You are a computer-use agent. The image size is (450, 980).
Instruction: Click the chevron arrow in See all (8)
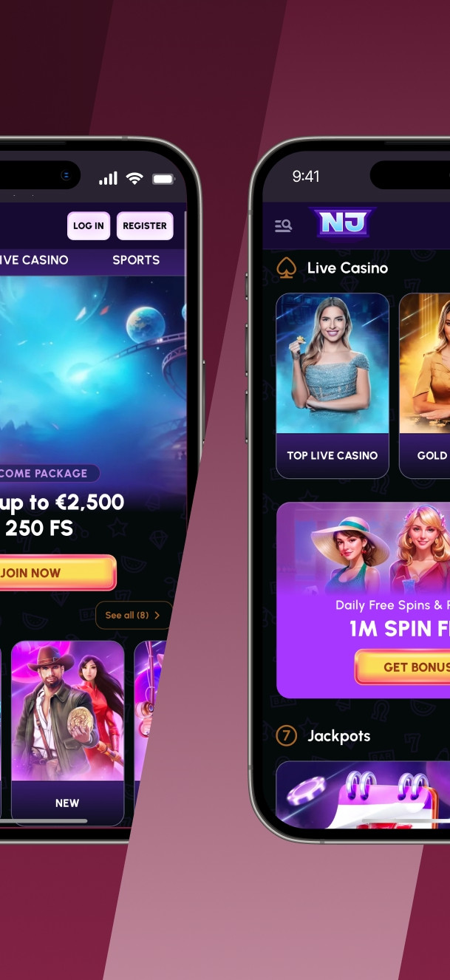point(157,615)
